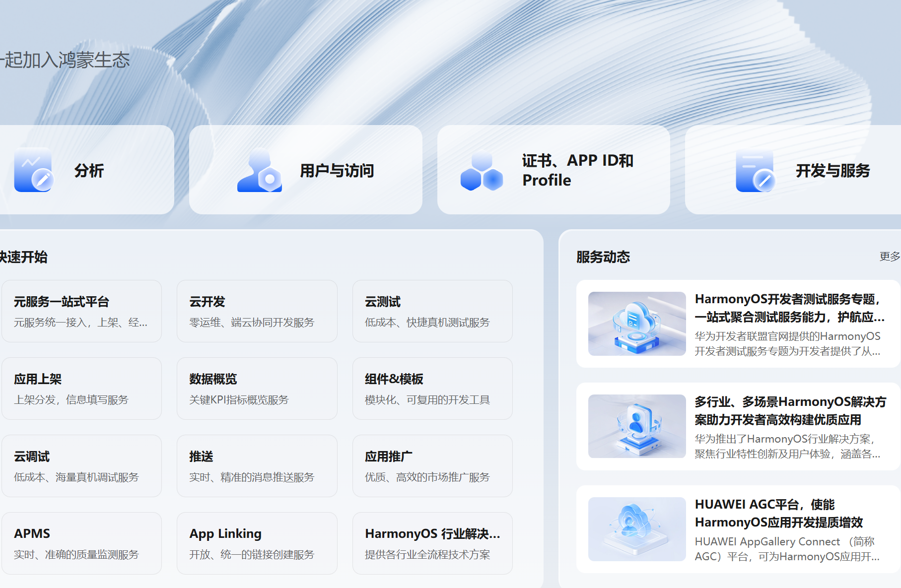This screenshot has width=901, height=588.
Task: Click the 分析 chart icon
Action: (x=33, y=170)
